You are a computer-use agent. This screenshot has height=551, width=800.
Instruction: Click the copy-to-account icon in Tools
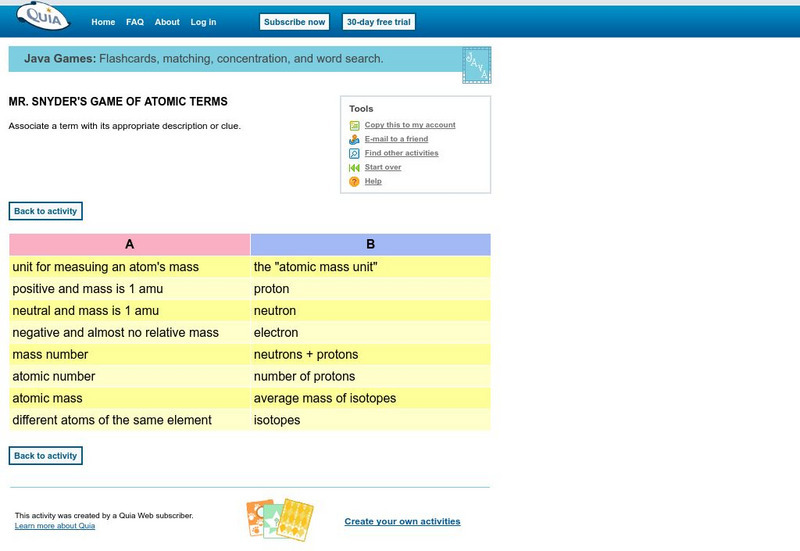pos(354,126)
